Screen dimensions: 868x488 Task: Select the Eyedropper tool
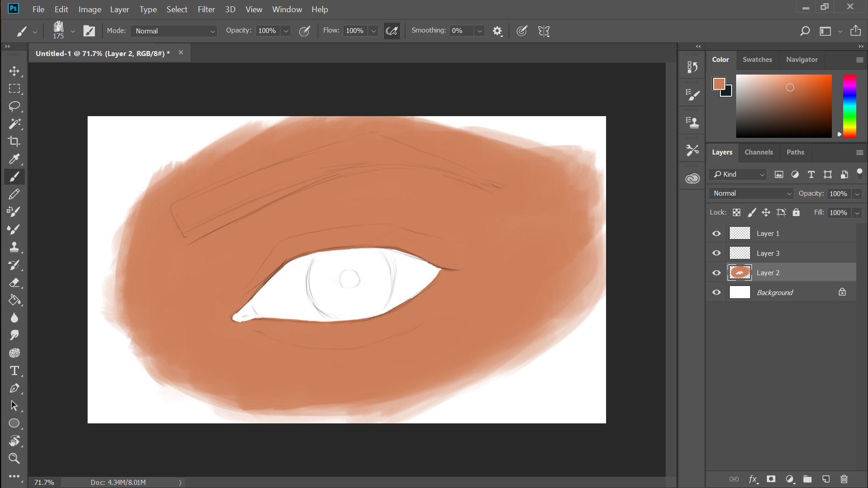14,159
